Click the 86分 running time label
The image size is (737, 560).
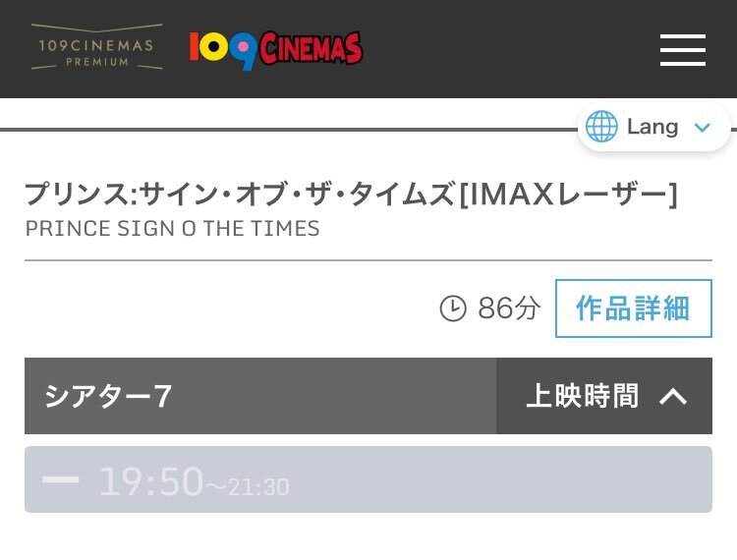(x=509, y=308)
